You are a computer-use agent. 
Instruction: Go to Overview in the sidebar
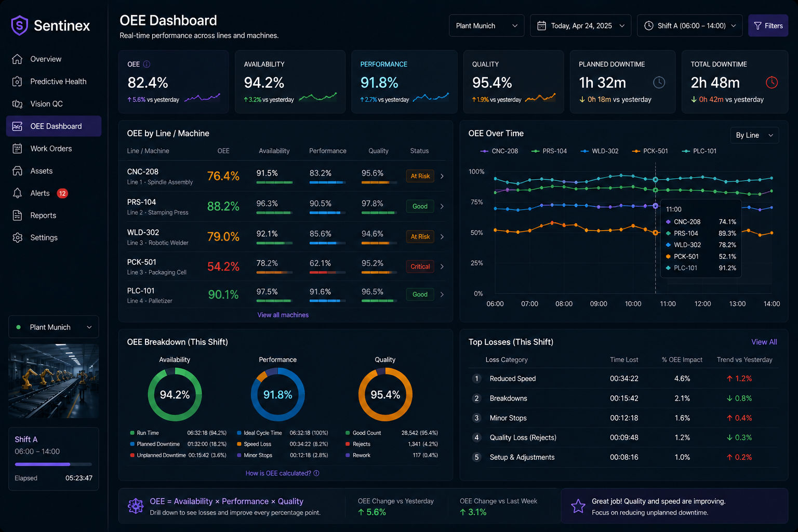coord(54,59)
